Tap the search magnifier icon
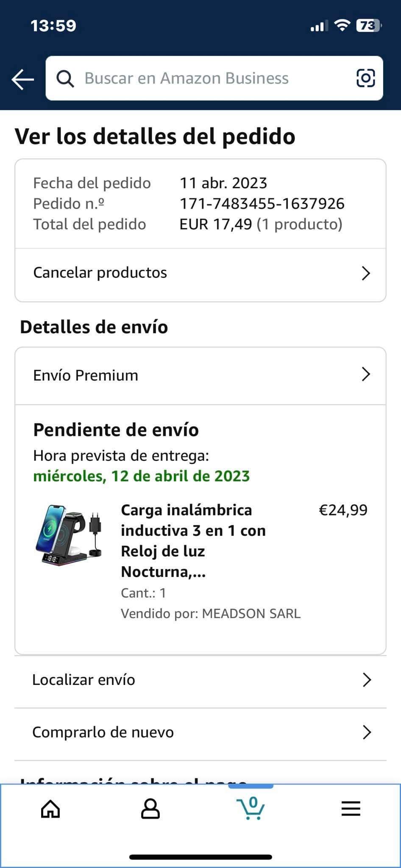 [65, 78]
